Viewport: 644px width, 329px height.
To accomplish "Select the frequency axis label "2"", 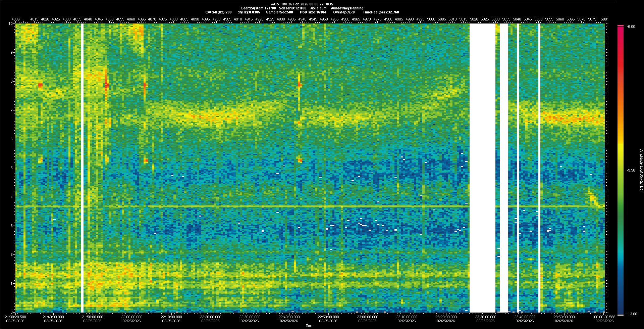I will [12, 254].
